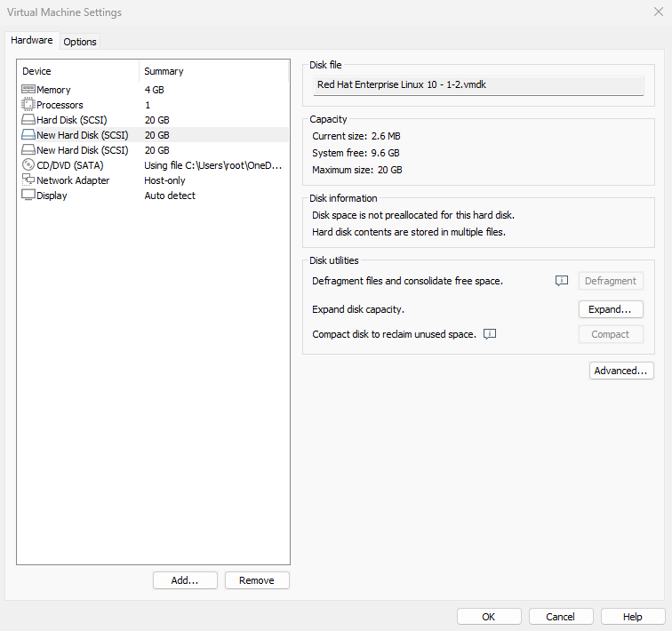Open the Advanced... disk settings
Screen dimensions: 672x631
click(x=621, y=371)
